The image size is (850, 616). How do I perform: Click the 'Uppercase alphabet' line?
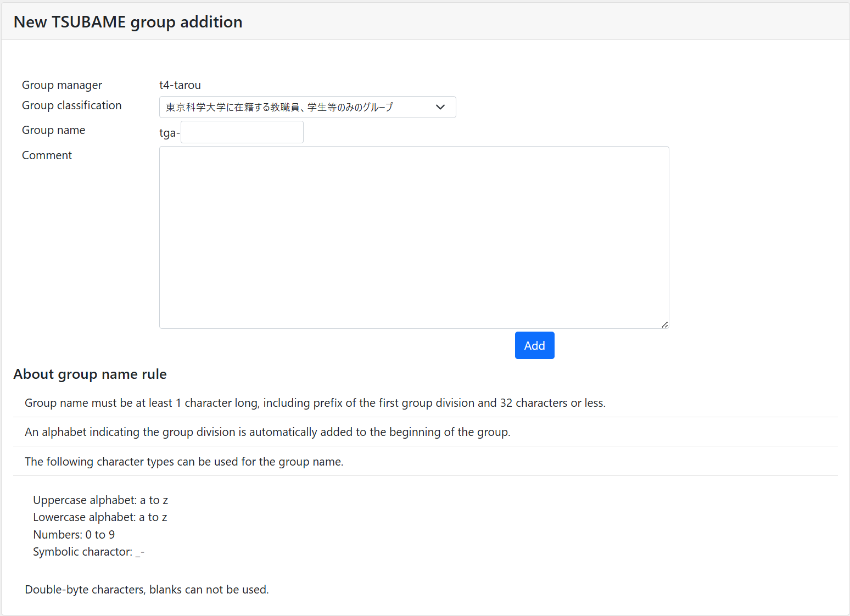[x=100, y=500]
